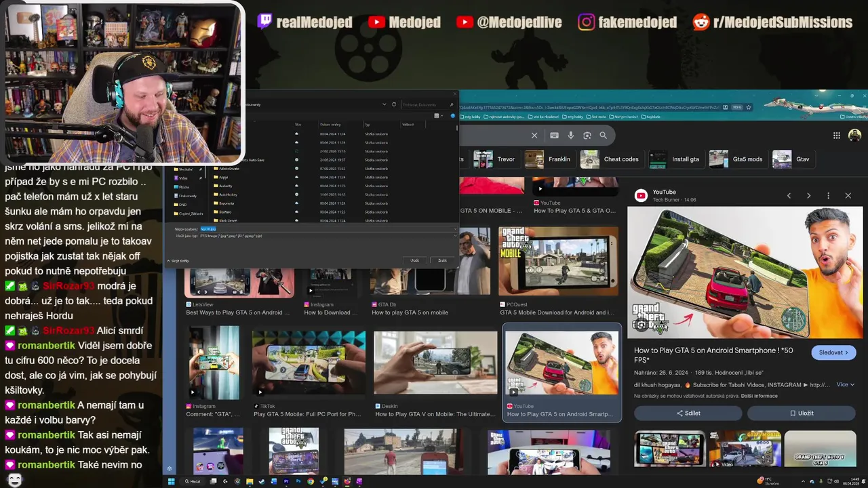
Task: Open the LetsView Best Ways result link
Action: click(238, 312)
